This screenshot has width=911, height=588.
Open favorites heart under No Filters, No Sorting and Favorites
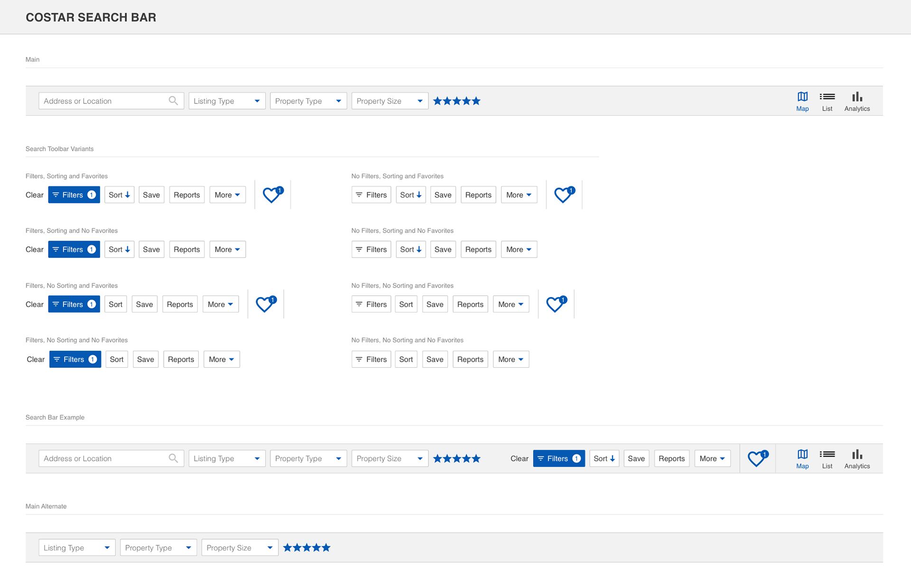pos(556,304)
